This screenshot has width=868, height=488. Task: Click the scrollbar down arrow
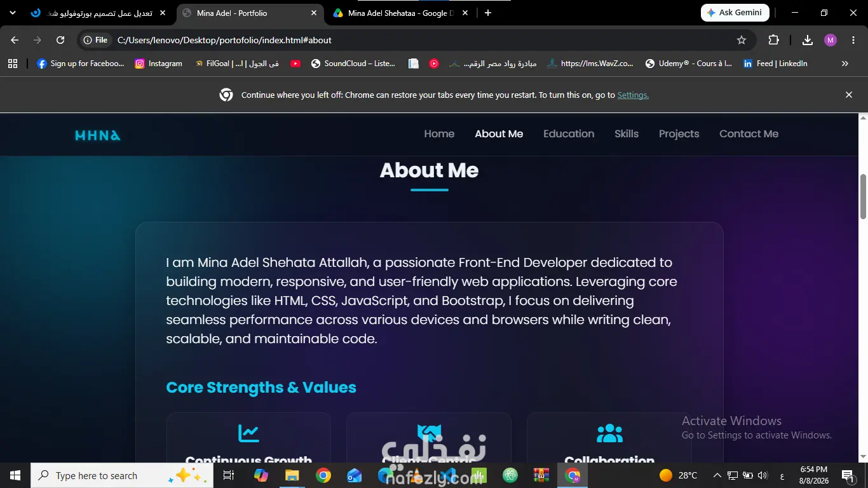coord(864,456)
